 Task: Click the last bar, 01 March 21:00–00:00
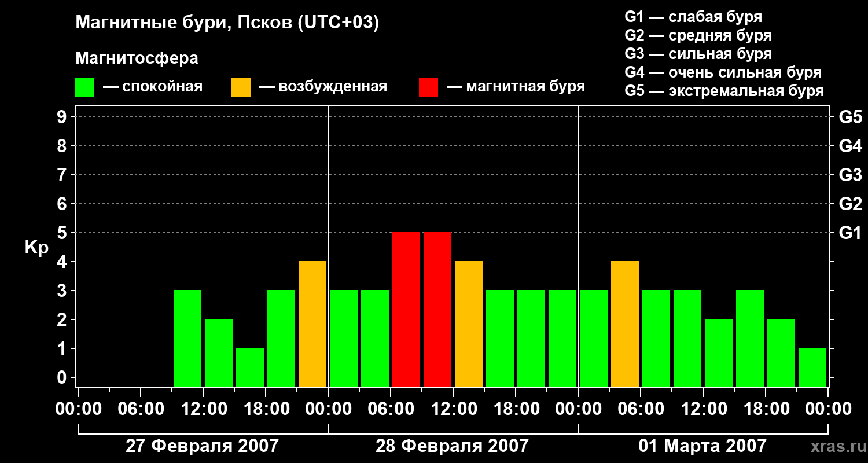click(812, 367)
